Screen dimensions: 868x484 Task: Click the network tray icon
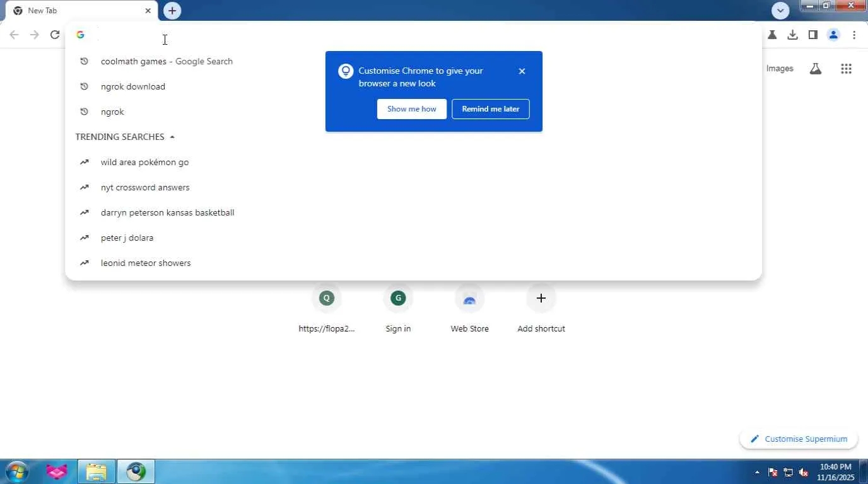pos(788,472)
